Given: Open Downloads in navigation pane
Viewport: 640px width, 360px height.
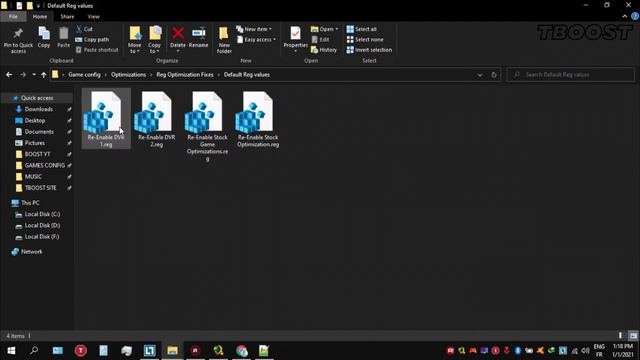Looking at the screenshot, I should click(x=39, y=109).
